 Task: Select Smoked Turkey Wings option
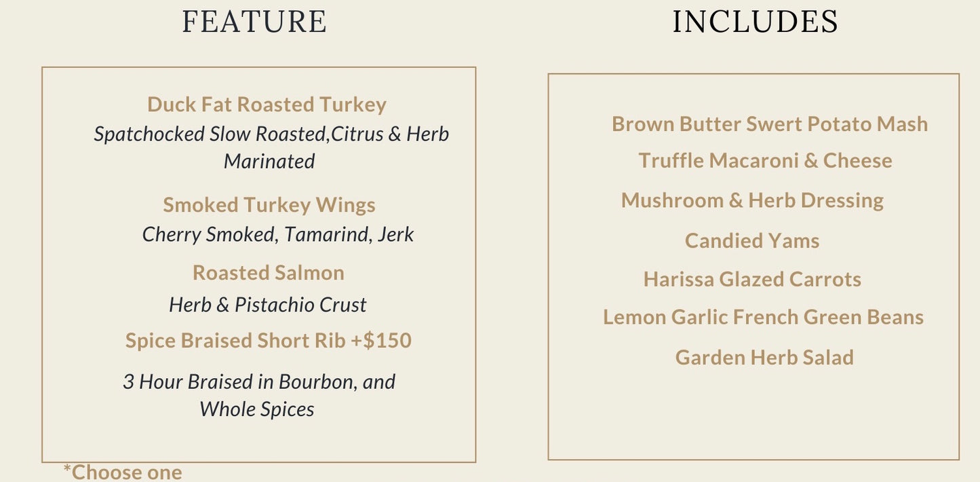[269, 204]
